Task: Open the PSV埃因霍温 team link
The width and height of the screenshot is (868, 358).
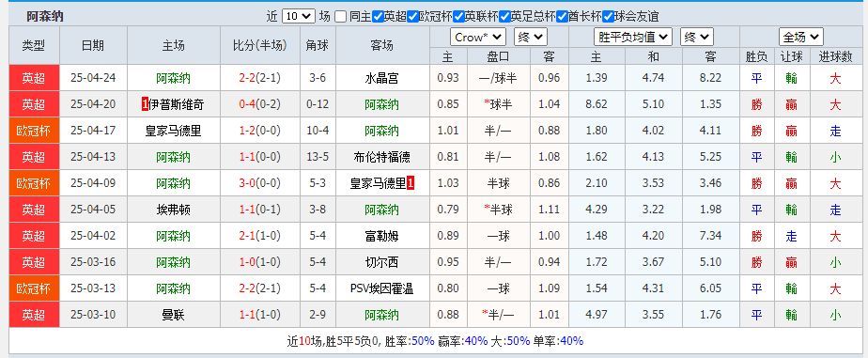Action: (382, 288)
